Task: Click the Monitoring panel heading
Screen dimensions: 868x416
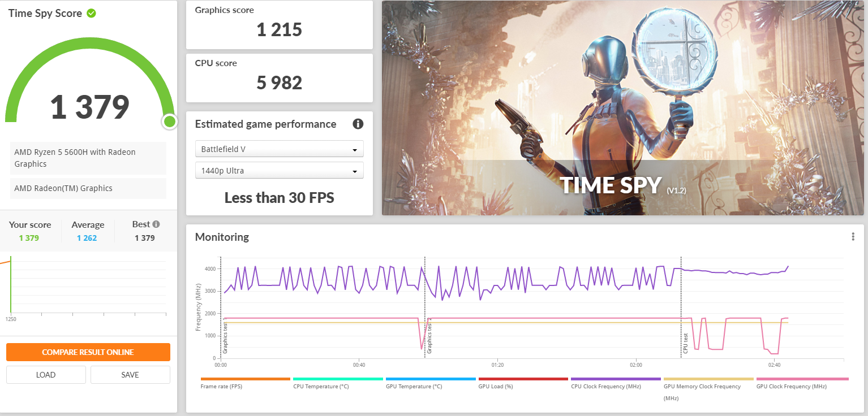Action: pos(222,237)
